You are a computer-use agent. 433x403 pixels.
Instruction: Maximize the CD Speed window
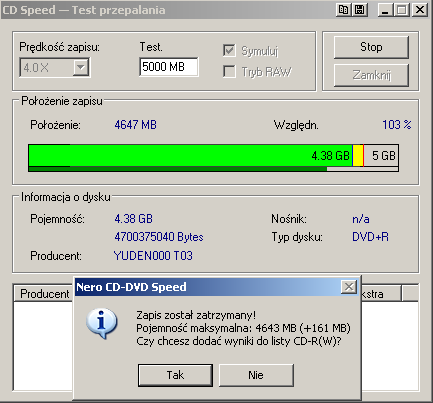[x=402, y=10]
